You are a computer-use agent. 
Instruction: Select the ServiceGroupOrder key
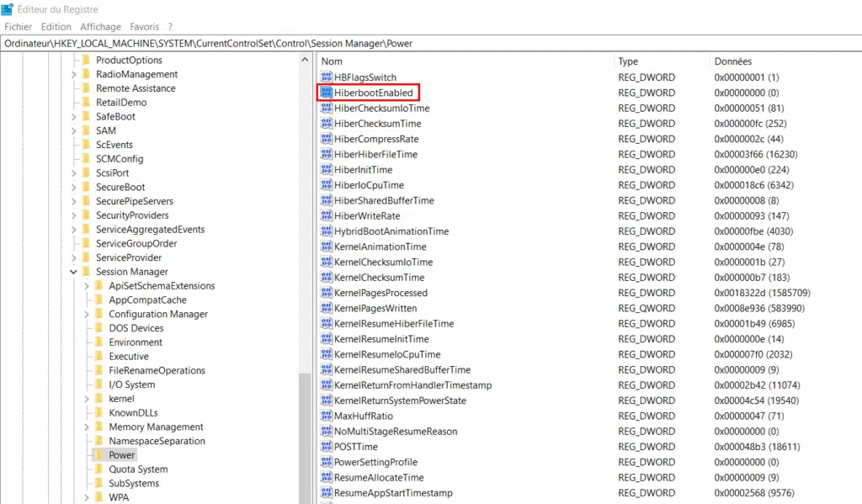click(x=136, y=243)
